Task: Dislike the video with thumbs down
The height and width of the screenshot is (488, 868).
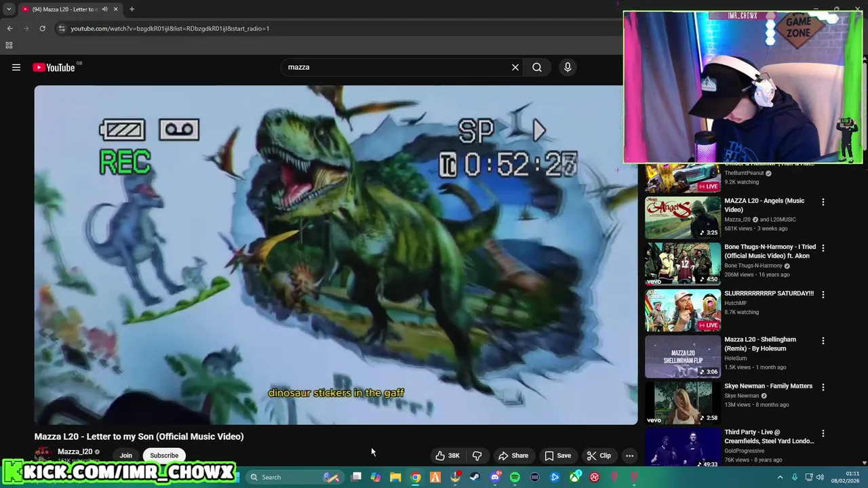Action: coord(477,455)
